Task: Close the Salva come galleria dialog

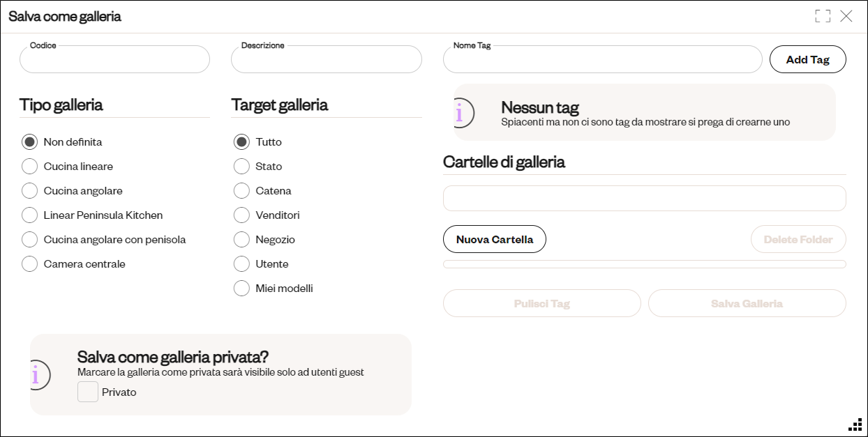Action: click(846, 16)
